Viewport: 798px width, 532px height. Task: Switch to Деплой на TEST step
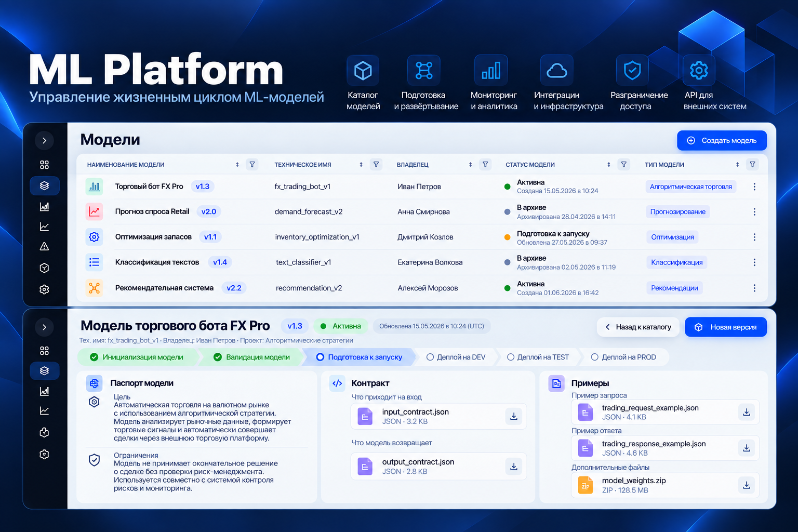click(x=538, y=357)
